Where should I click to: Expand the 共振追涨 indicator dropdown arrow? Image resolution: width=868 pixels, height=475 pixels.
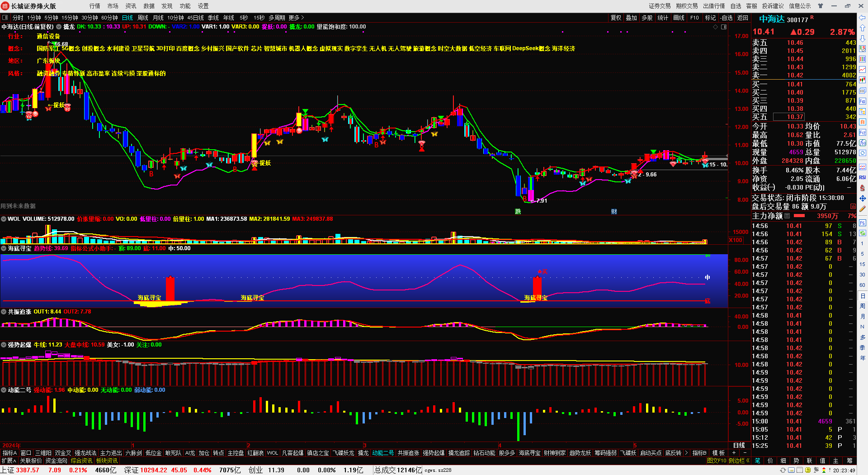(4, 312)
